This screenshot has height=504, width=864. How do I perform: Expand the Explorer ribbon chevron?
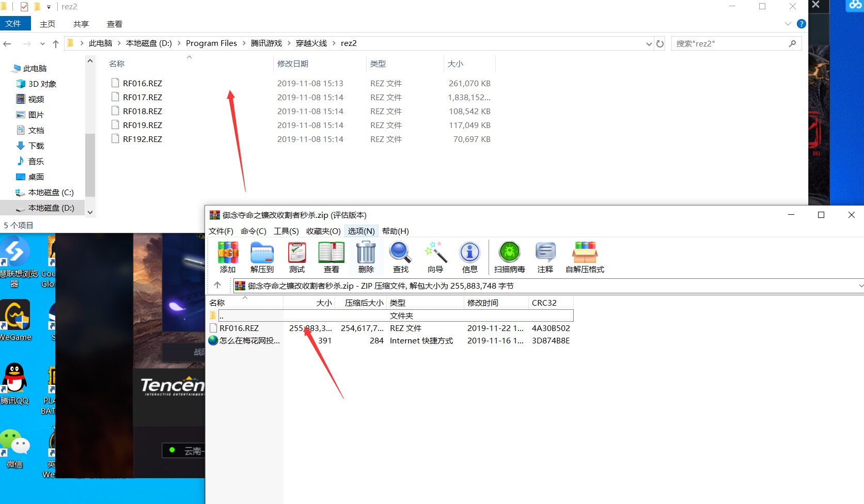[788, 24]
